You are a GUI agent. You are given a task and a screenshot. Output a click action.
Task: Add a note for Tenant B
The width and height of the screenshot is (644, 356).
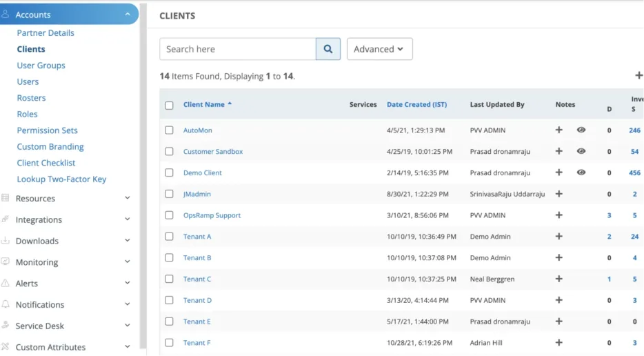click(559, 258)
